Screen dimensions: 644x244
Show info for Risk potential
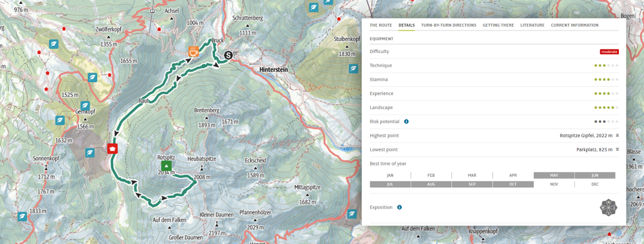tap(406, 121)
